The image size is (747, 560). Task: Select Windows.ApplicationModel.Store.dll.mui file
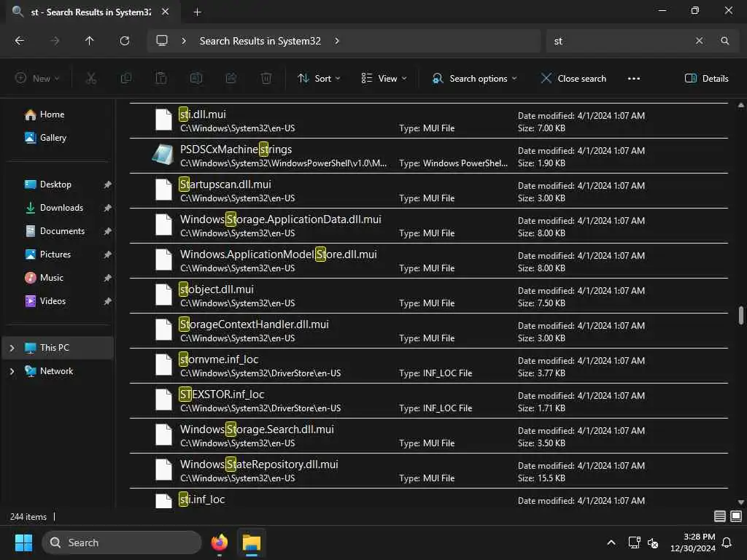coord(429,260)
